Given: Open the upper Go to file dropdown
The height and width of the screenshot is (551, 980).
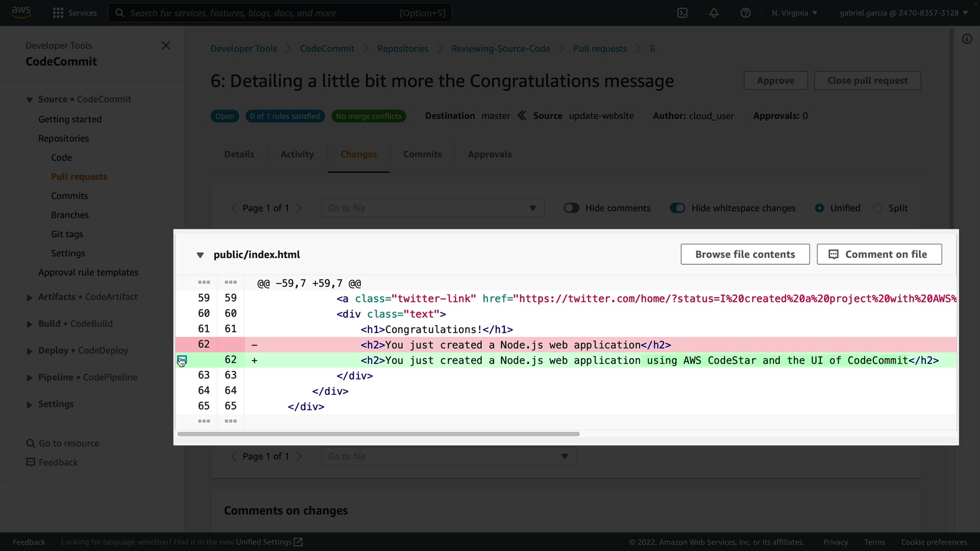Looking at the screenshot, I should pyautogui.click(x=432, y=208).
